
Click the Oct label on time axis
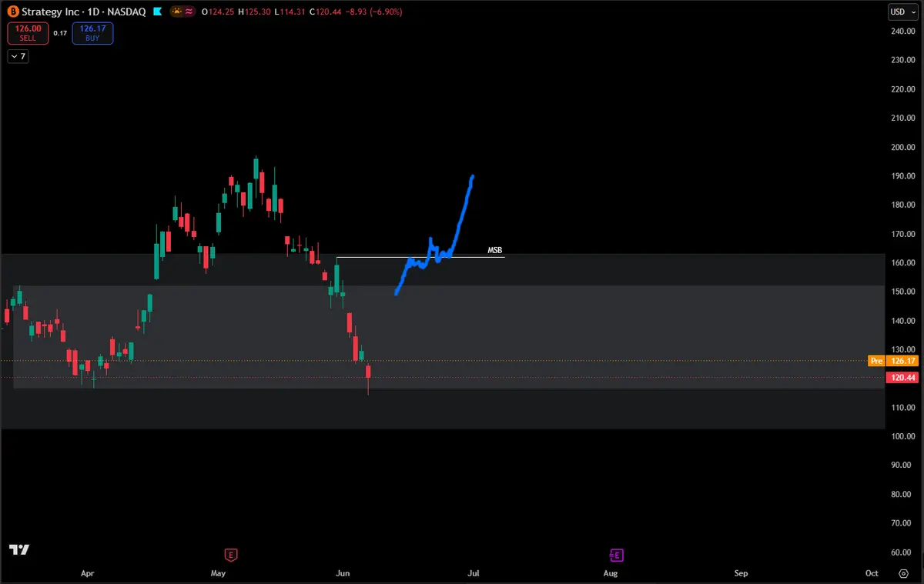[872, 573]
